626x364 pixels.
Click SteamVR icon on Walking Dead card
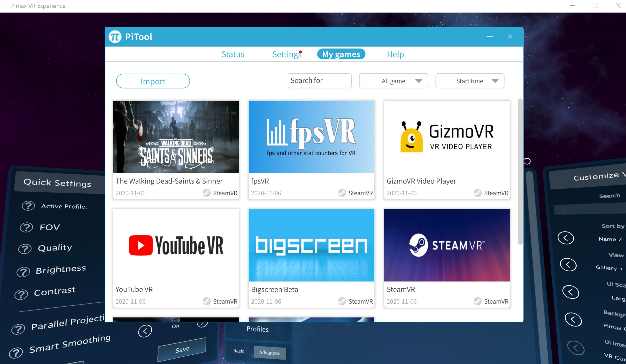[x=207, y=193]
